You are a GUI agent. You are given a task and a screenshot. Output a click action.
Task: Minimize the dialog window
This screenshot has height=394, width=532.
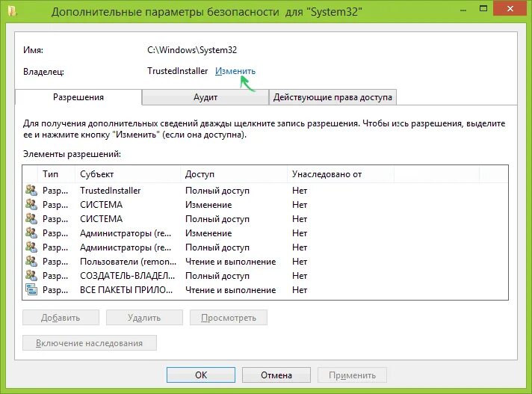click(463, 10)
